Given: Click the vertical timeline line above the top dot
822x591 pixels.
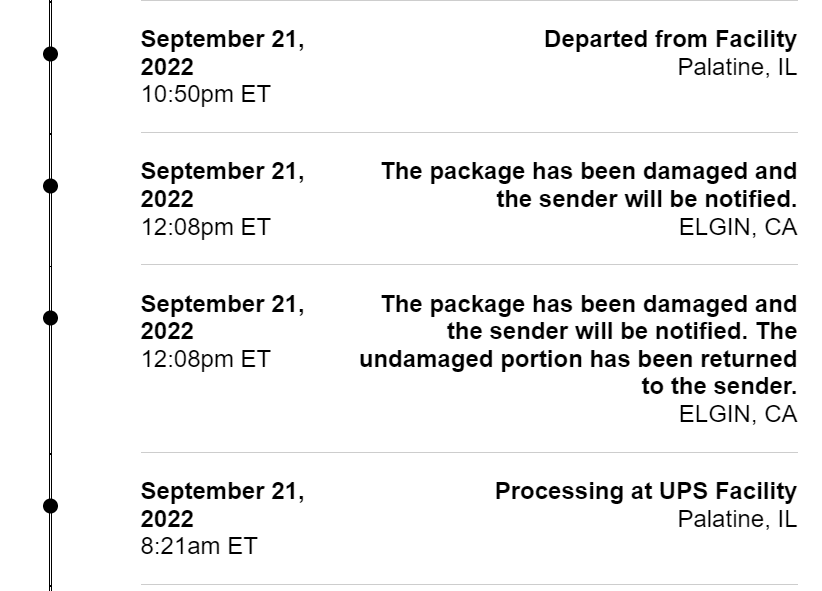Looking at the screenshot, I should pyautogui.click(x=50, y=20).
